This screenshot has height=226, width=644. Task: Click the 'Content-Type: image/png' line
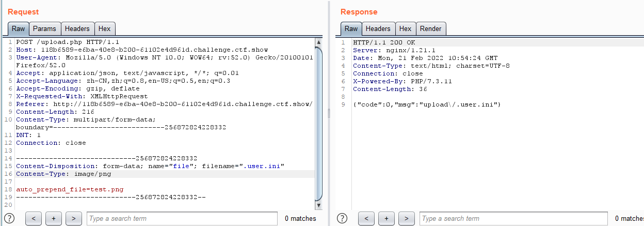click(x=63, y=174)
